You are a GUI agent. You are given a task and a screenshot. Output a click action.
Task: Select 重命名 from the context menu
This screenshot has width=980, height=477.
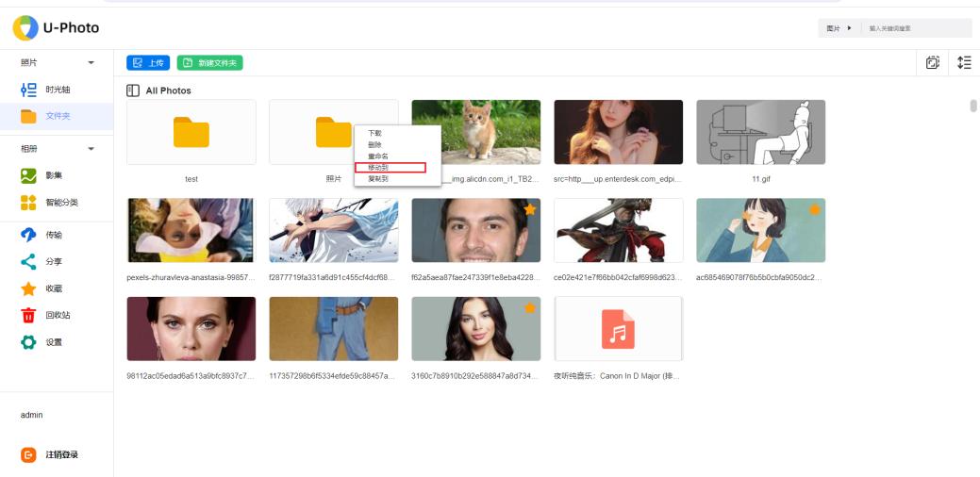[378, 156]
